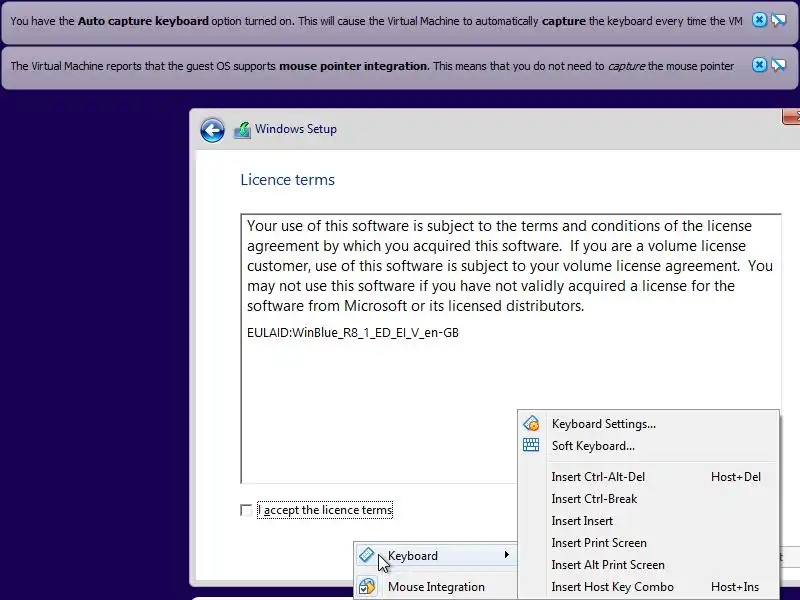
Task: Click the Host+Del shortcut label
Action: click(x=736, y=477)
